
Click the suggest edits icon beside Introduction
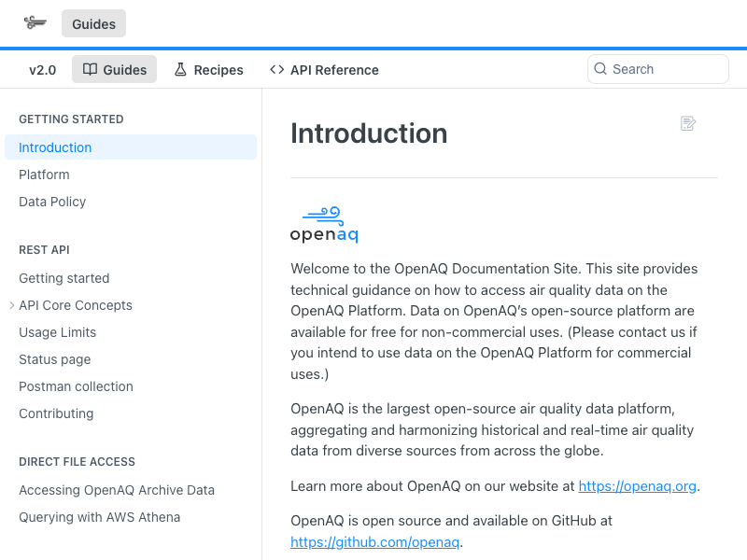(x=688, y=123)
